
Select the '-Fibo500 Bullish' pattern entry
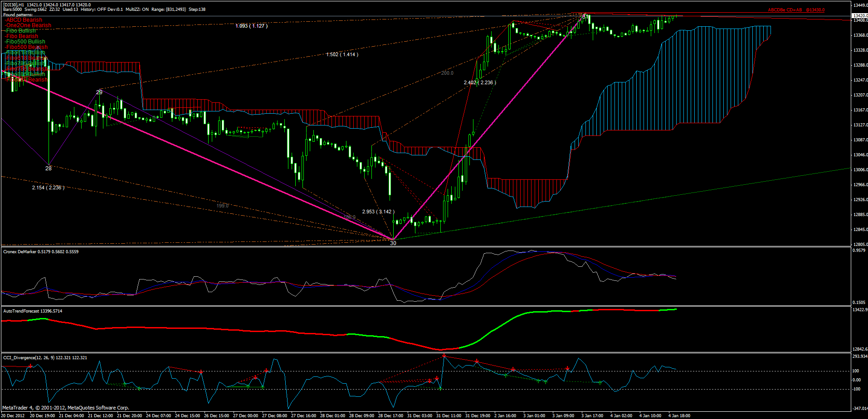point(25,42)
